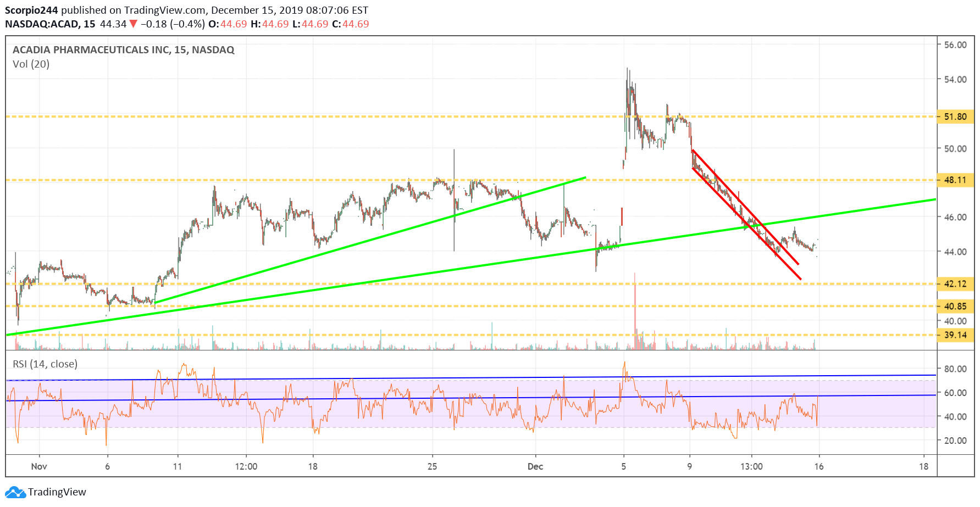Viewport: 980px width, 507px height.
Task: Click the RSI (14, close) indicator label
Action: coord(45,364)
